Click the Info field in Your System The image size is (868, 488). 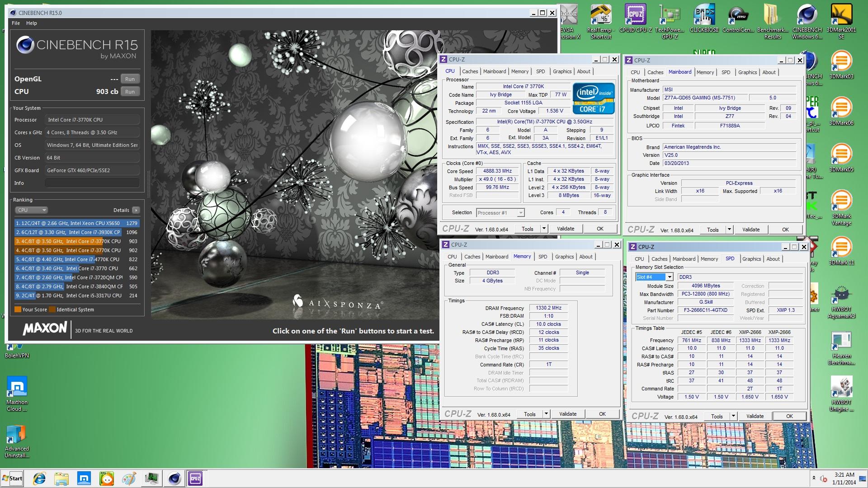click(x=92, y=183)
